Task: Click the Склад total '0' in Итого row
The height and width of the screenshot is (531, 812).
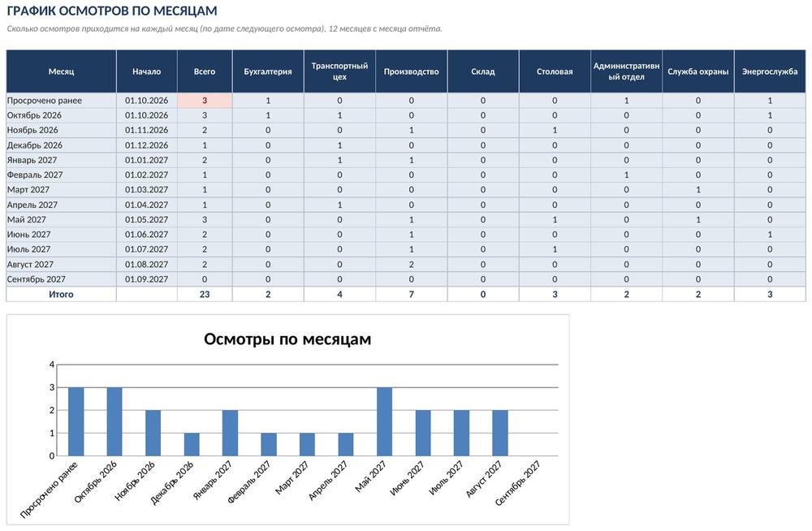Action: tap(482, 294)
